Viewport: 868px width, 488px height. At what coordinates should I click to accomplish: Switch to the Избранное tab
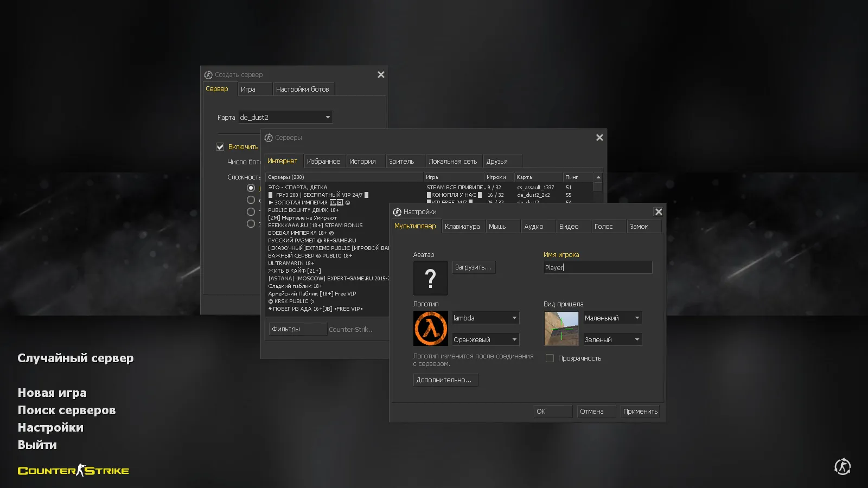click(324, 160)
